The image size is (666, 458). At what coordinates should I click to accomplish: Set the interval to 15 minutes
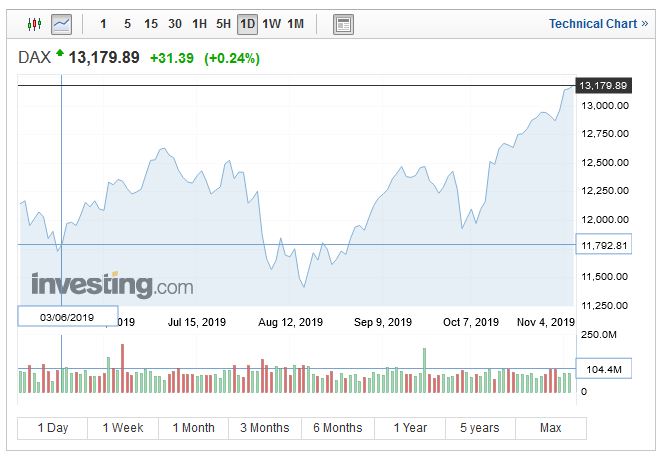[151, 24]
